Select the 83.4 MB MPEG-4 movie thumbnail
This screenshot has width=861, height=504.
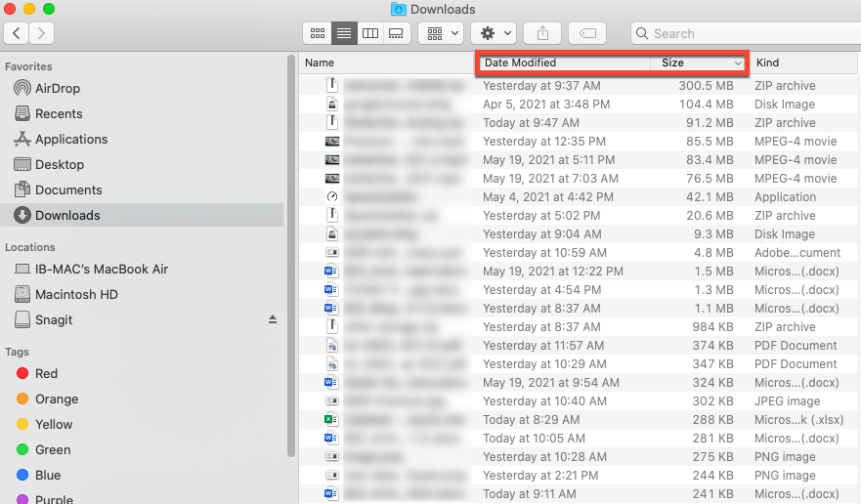coord(332,160)
